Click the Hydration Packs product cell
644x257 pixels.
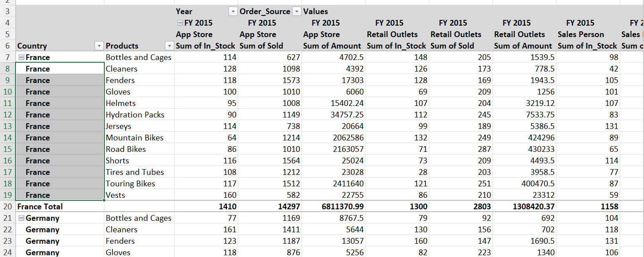135,115
